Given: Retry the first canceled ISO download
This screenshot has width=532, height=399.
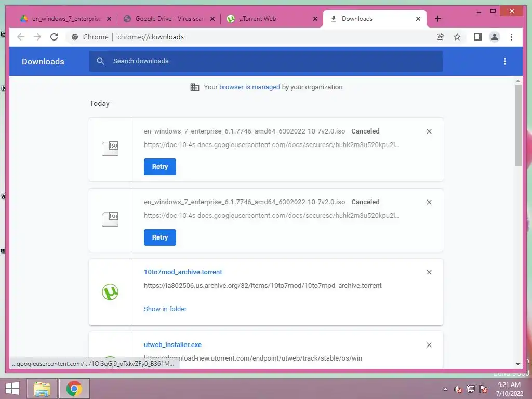Looking at the screenshot, I should [160, 167].
